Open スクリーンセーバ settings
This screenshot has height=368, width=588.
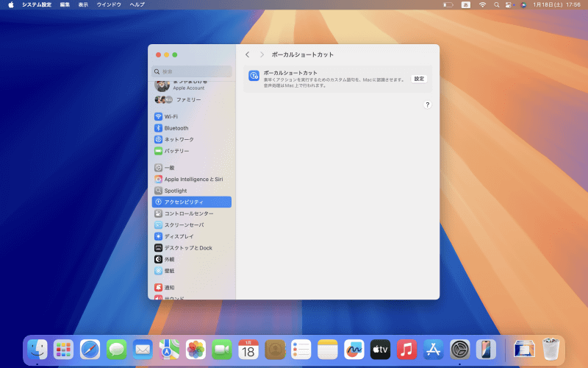click(192, 225)
